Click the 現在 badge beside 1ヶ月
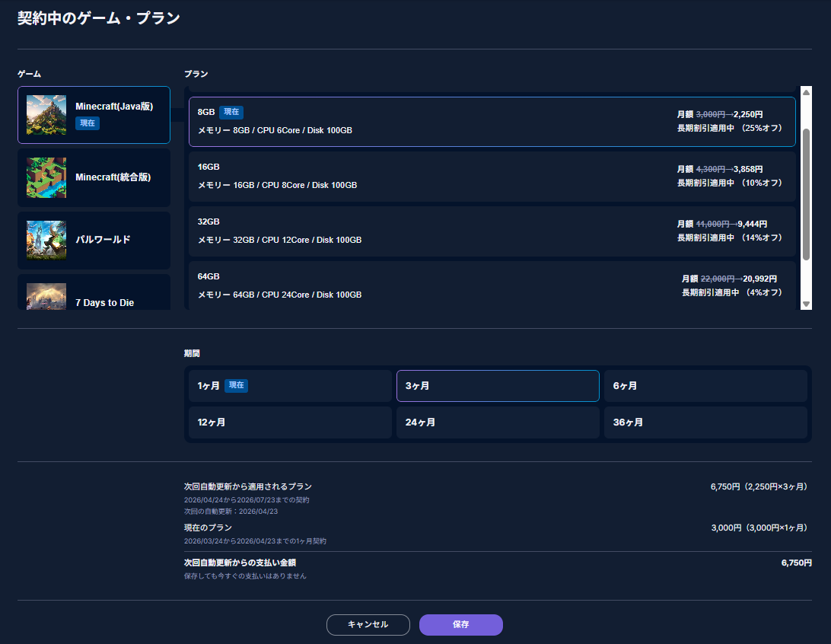 click(236, 385)
